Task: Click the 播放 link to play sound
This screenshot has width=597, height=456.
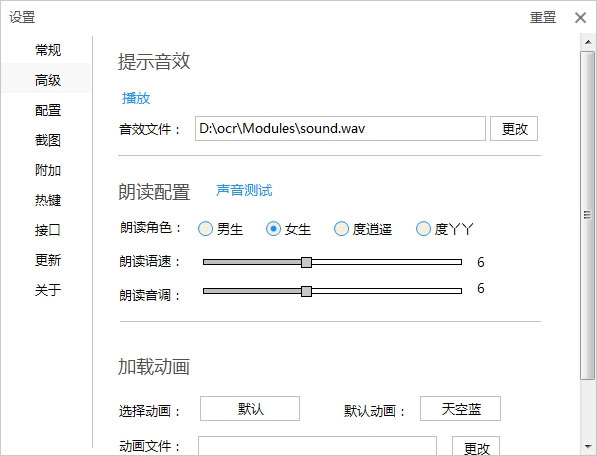Action: (136, 98)
